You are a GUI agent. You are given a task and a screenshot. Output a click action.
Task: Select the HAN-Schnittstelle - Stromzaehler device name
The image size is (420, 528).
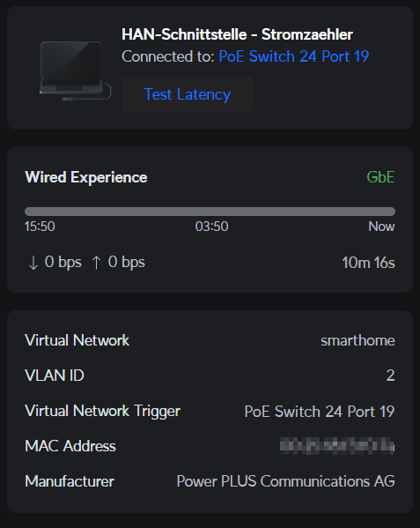tap(237, 34)
